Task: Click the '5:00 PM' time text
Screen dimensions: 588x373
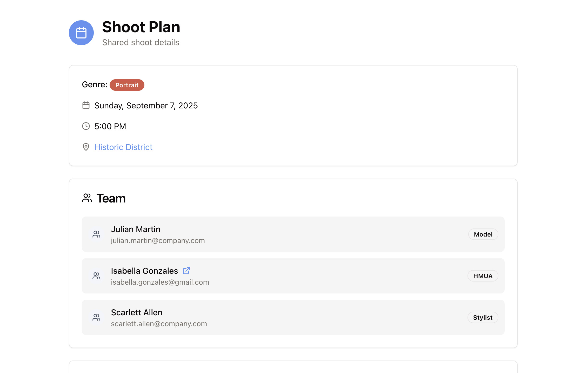Action: pos(110,126)
